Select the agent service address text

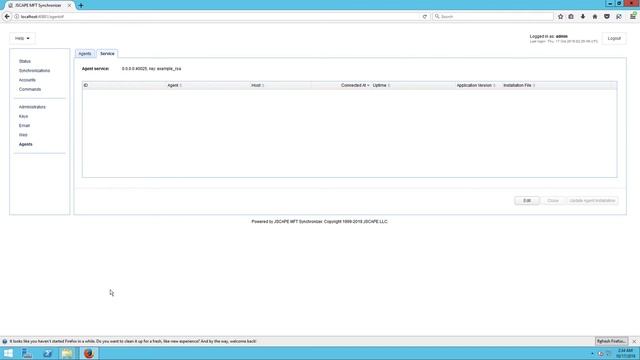coord(151,69)
